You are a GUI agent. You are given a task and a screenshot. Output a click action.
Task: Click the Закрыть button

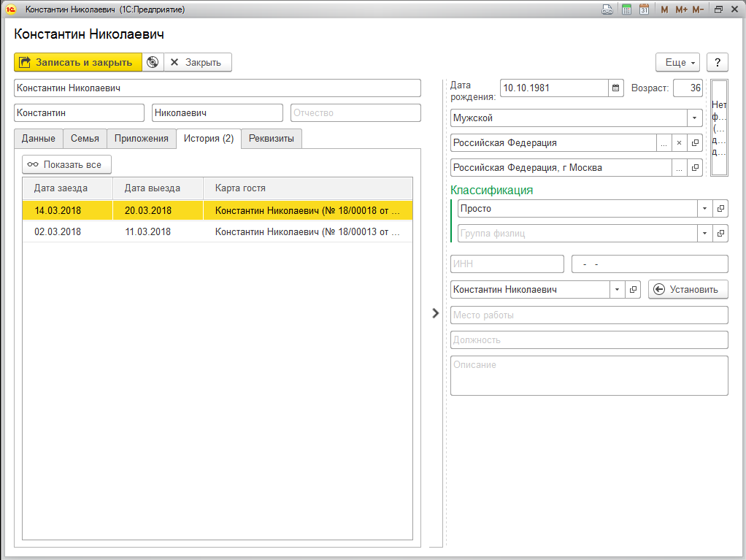click(x=197, y=62)
